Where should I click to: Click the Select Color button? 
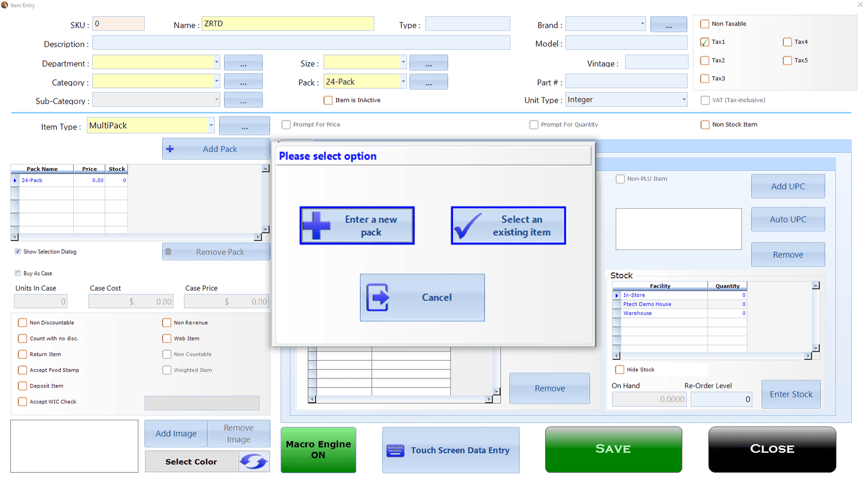coord(191,461)
